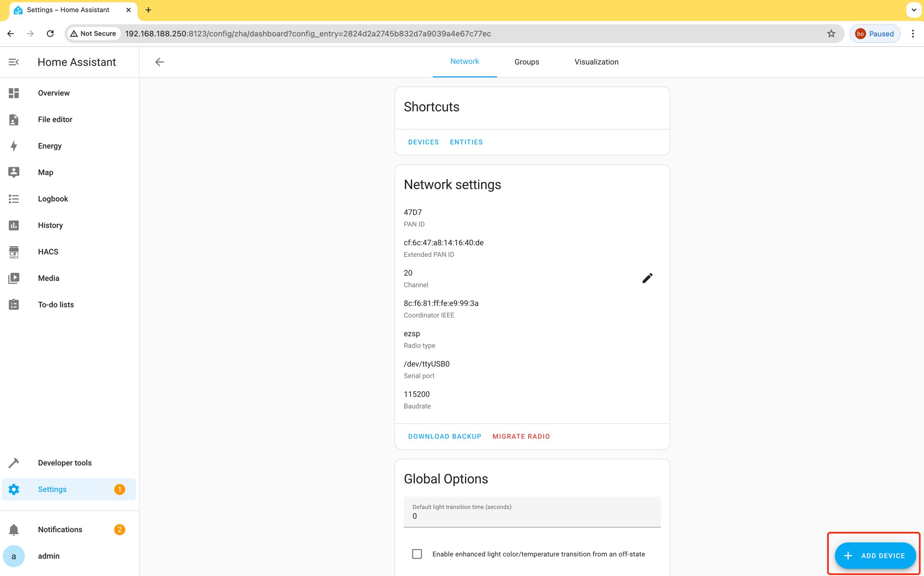Screen dimensions: 924x576
Task: Open the File editor
Action: [55, 119]
